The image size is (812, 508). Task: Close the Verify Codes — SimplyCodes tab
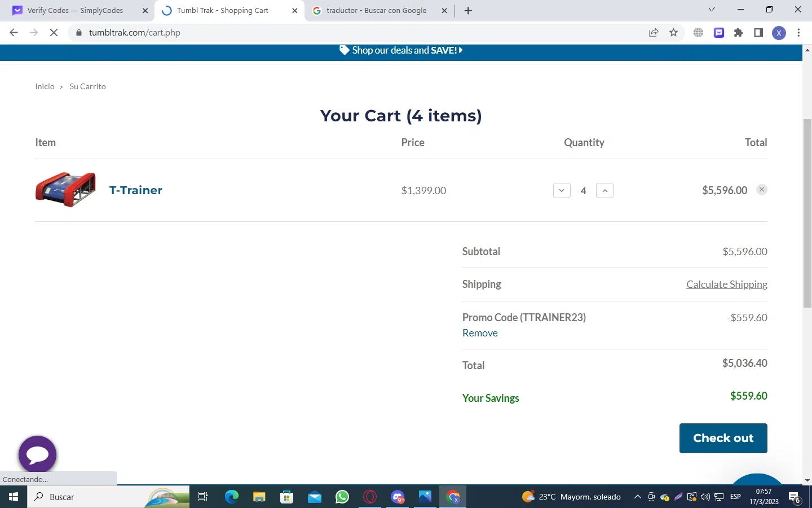click(x=145, y=11)
